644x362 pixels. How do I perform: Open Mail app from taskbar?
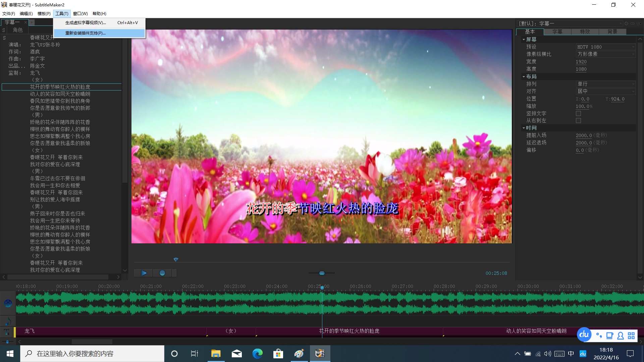pyautogui.click(x=237, y=354)
